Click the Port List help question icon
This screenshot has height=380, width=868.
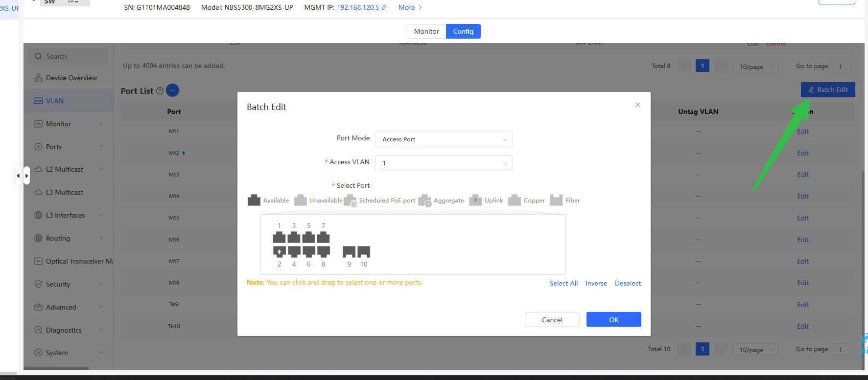pos(160,91)
